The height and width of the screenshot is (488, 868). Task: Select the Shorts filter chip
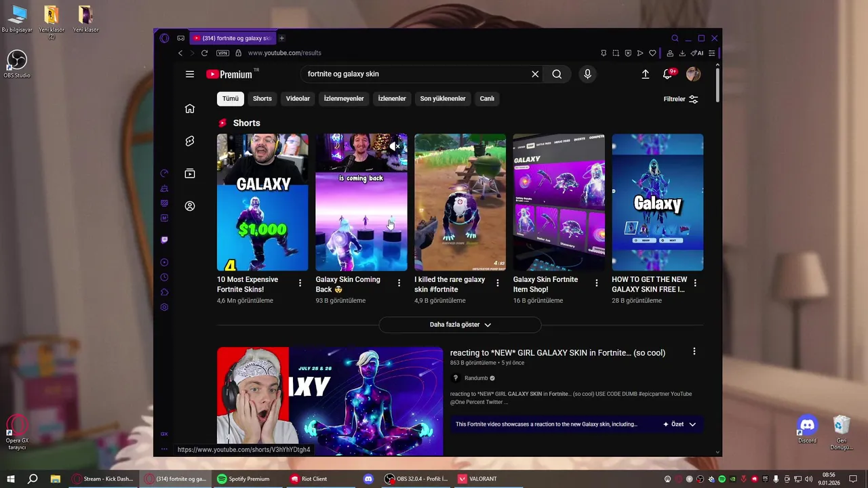(x=262, y=99)
